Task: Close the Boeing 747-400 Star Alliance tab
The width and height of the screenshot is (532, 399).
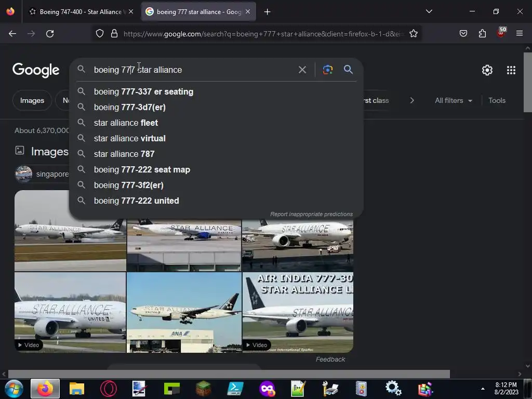Action: pos(131,11)
